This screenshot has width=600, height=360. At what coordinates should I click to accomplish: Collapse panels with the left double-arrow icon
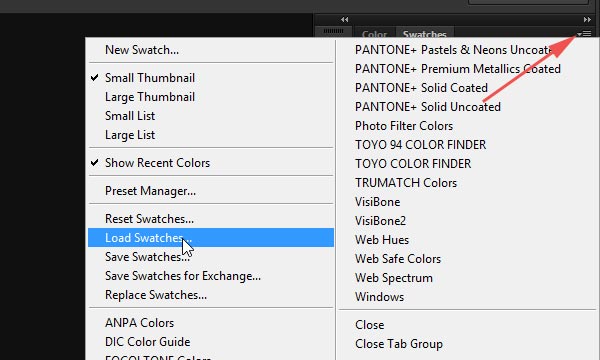[x=344, y=20]
